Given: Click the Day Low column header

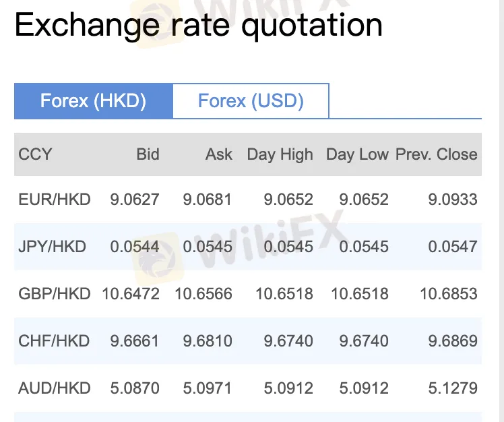Looking at the screenshot, I should [x=357, y=154].
